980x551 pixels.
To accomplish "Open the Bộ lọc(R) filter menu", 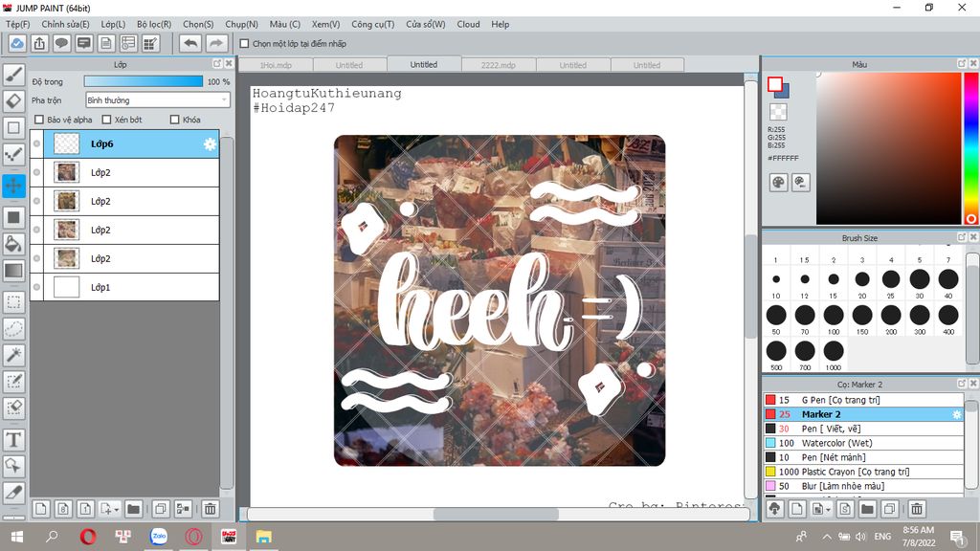I will tap(154, 24).
